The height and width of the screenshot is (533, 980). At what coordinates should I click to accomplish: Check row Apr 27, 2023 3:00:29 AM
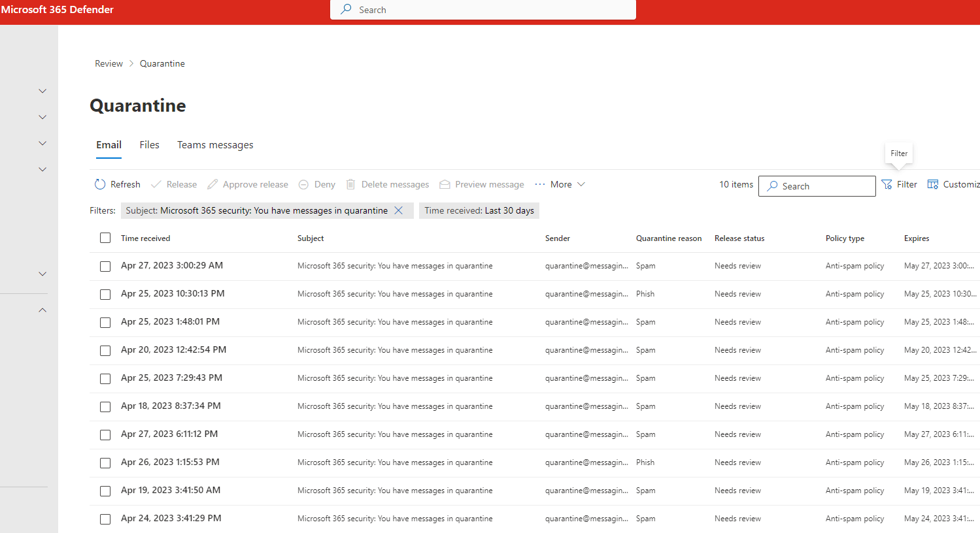click(x=105, y=266)
